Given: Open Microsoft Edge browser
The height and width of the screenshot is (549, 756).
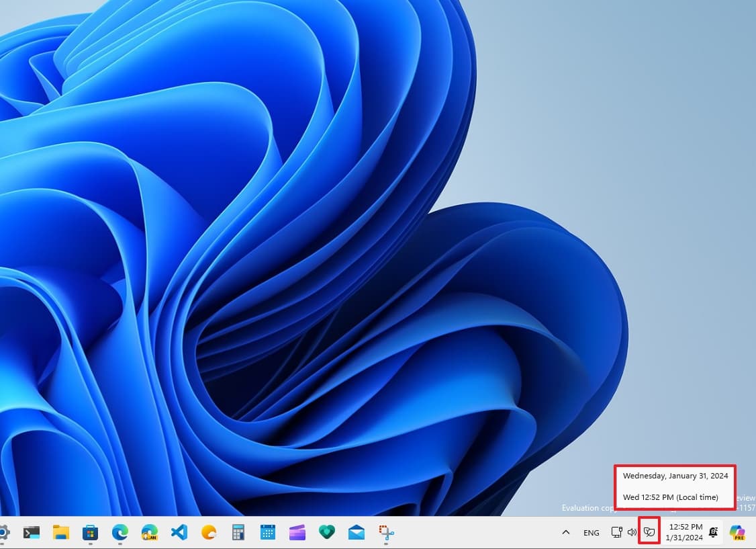Looking at the screenshot, I should pyautogui.click(x=120, y=532).
